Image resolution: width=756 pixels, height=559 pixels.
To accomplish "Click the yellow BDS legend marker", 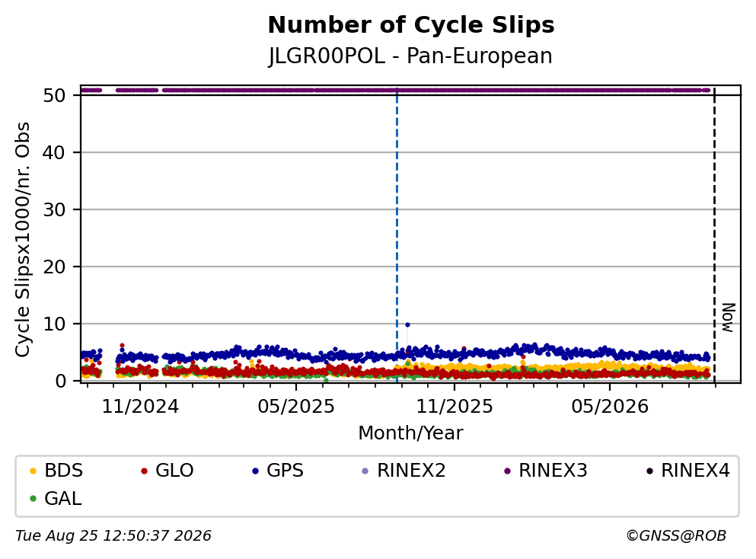I will (33, 471).
